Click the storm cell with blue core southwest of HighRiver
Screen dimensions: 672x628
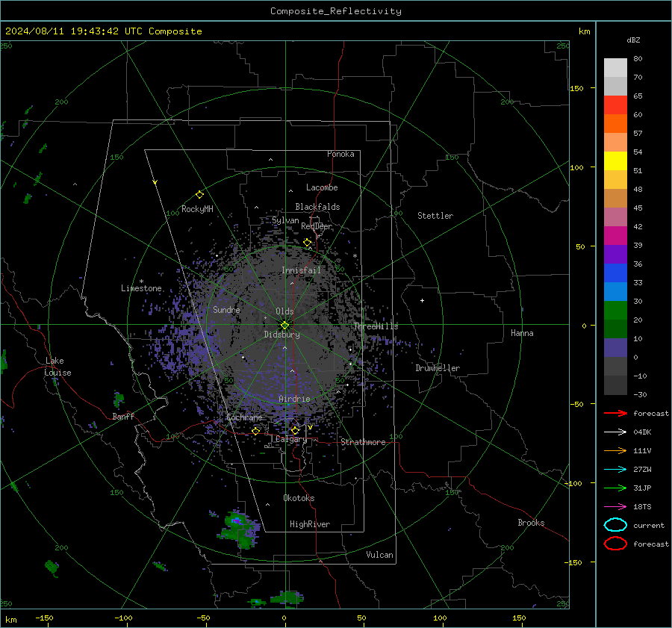tap(238, 530)
